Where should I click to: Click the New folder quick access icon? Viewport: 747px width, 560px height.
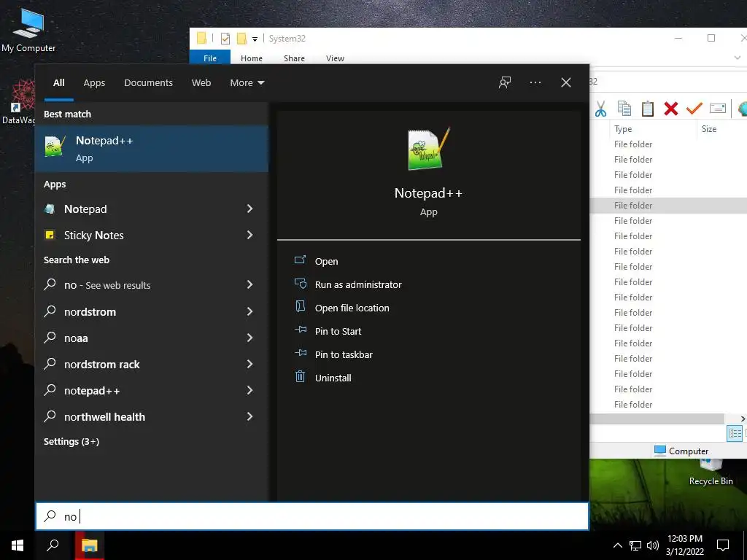[x=242, y=39]
